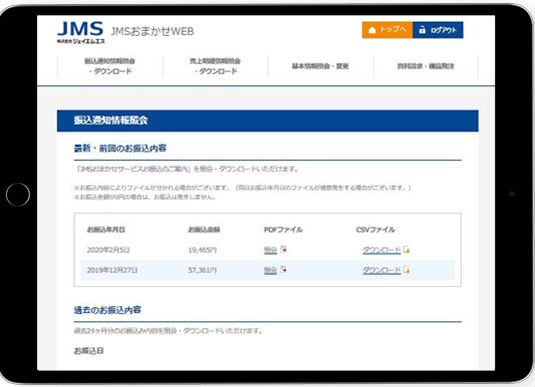Click CSV file icon in 2019年12月27日 row

(x=406, y=270)
